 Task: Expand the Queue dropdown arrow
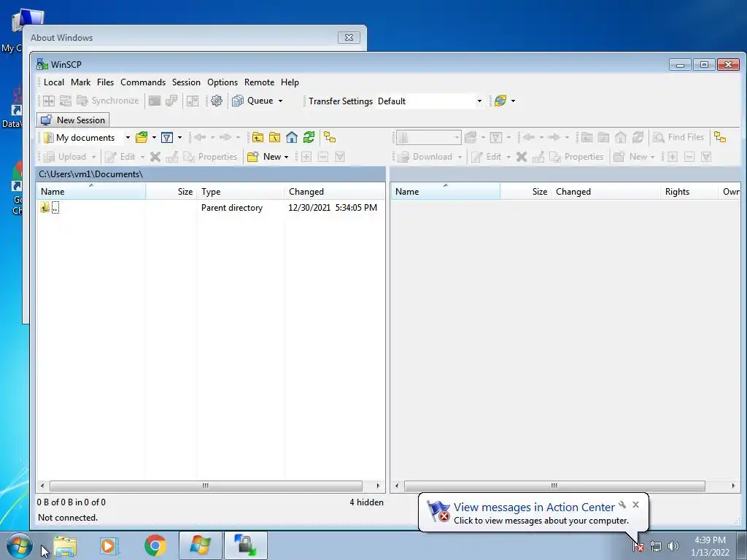click(x=281, y=101)
